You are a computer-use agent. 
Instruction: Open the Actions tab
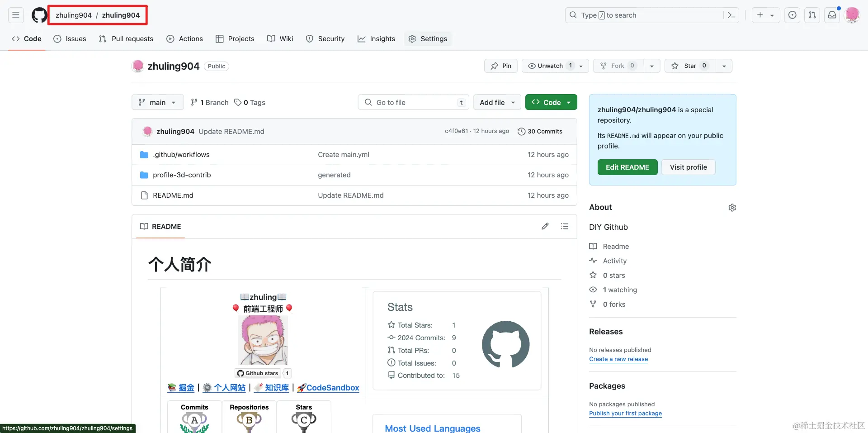coord(184,39)
